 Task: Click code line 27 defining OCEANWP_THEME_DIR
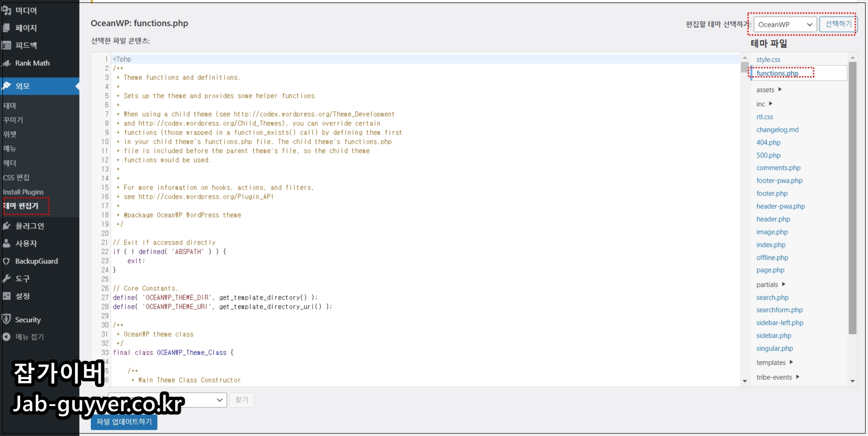click(x=215, y=297)
